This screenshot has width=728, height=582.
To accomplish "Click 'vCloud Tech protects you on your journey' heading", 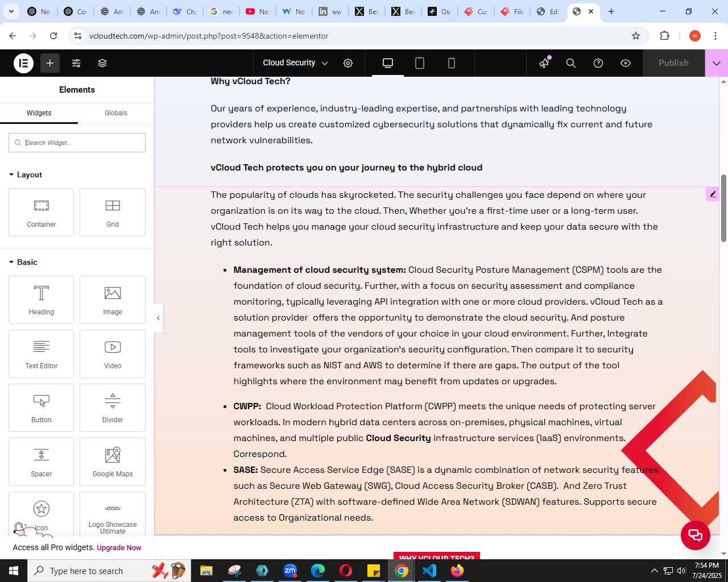I will pos(346,168).
